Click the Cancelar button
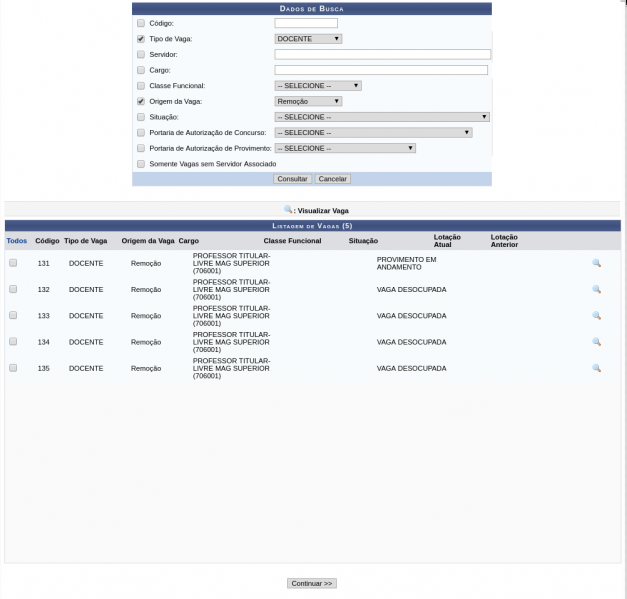 (x=332, y=179)
